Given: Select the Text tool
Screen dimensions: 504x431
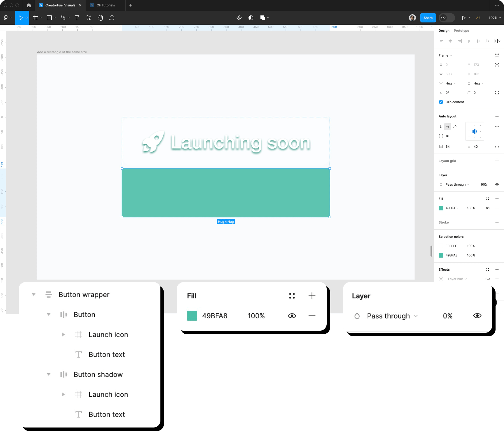Looking at the screenshot, I should click(77, 17).
